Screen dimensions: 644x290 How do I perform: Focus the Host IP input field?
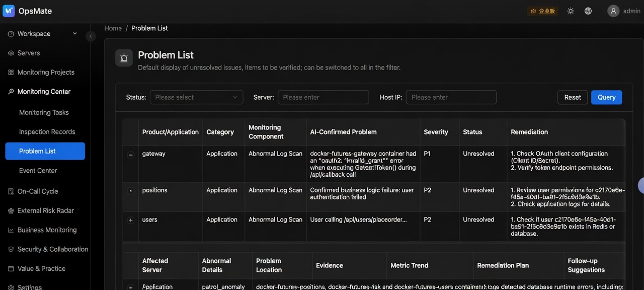point(451,97)
